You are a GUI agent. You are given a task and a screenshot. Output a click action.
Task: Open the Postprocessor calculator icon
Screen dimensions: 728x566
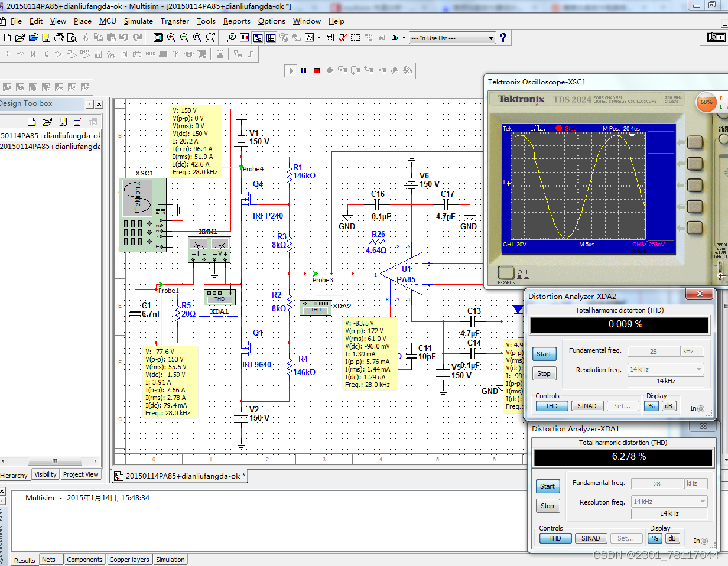click(329, 37)
